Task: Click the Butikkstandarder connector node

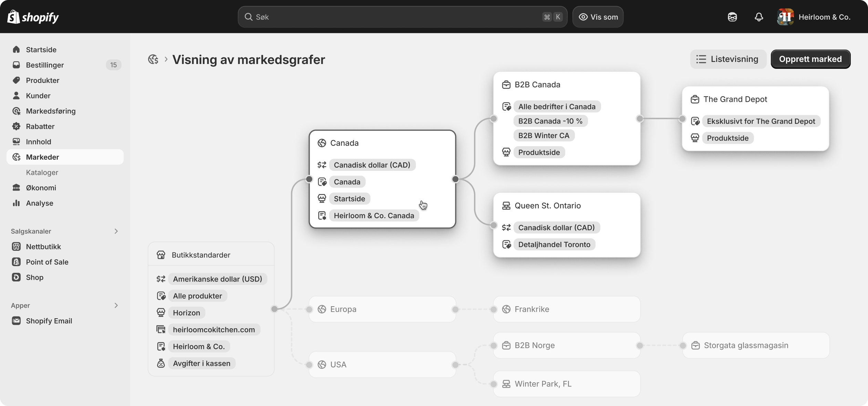Action: [275, 309]
